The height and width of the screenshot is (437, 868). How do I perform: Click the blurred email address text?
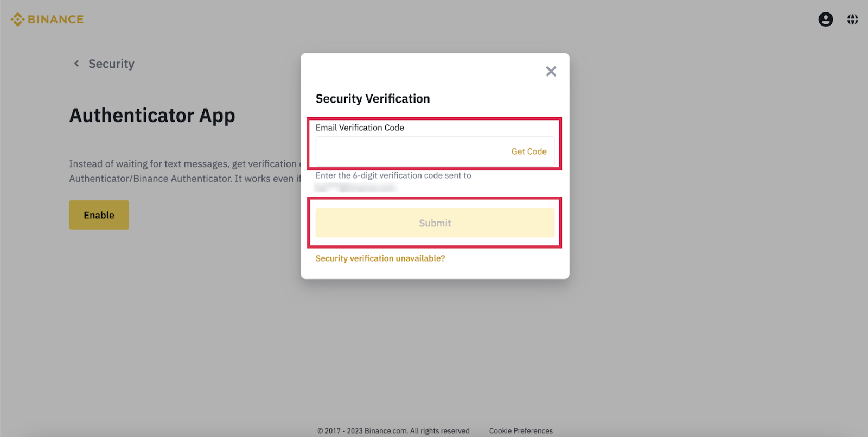355,187
